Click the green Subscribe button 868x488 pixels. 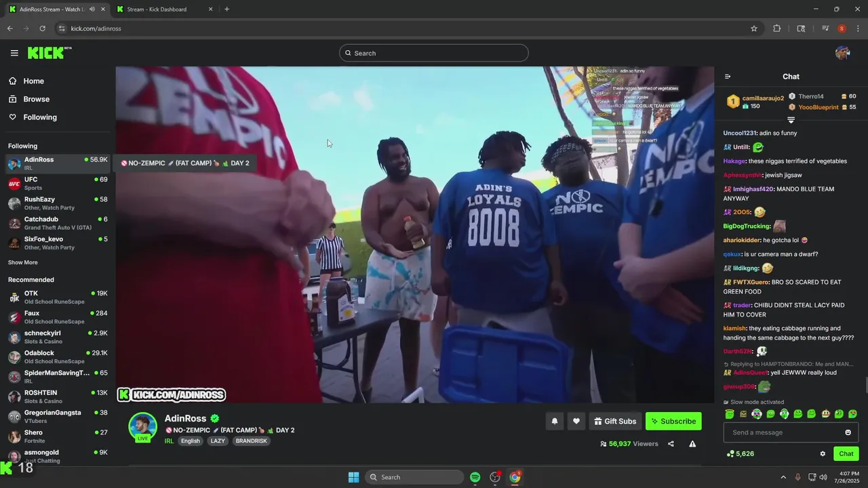[x=673, y=421]
